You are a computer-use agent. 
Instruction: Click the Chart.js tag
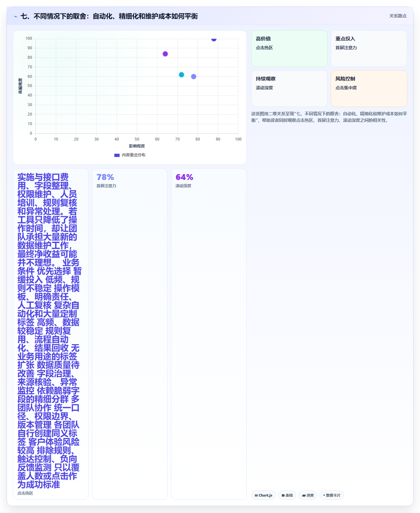click(x=263, y=495)
